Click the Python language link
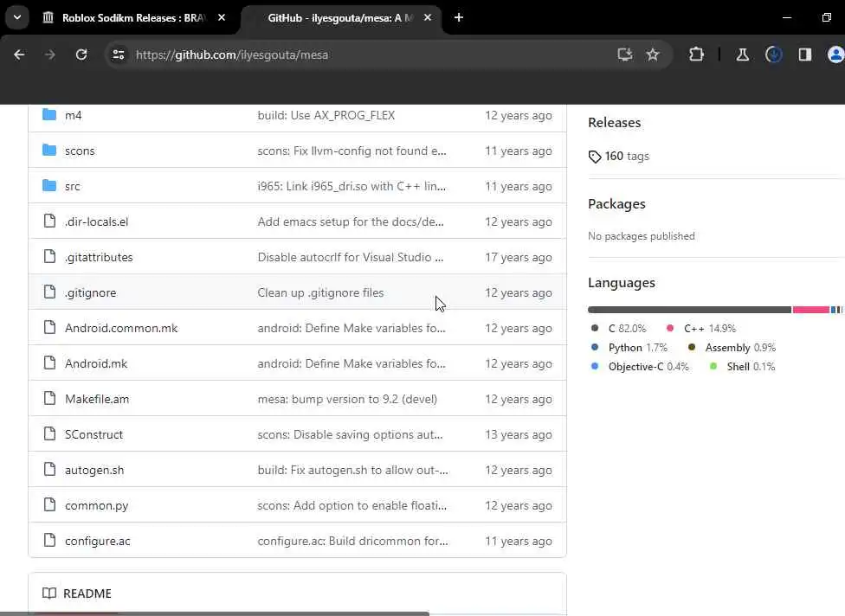845x616 pixels. click(625, 348)
